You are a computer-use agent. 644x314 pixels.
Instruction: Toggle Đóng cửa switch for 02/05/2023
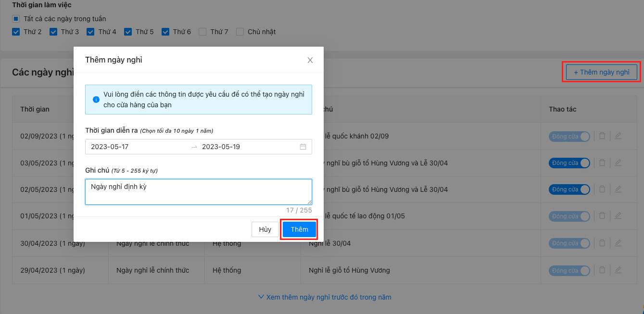569,189
